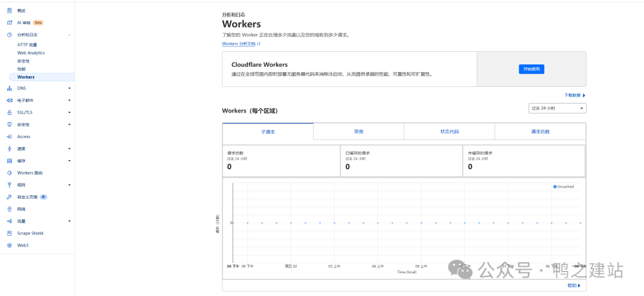The image size is (644, 296).
Task: Click the Beta badge beside AI 审核
Action: point(38,23)
